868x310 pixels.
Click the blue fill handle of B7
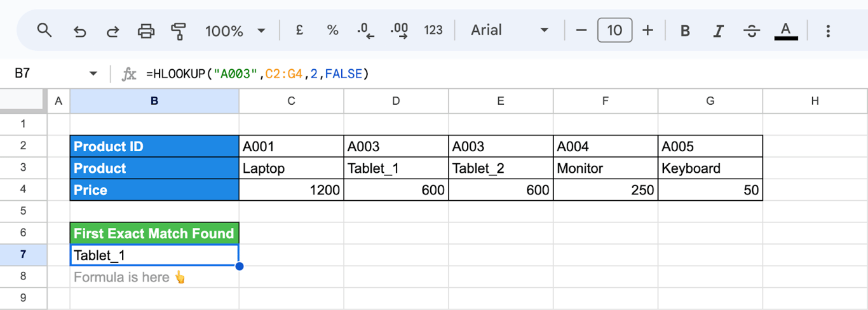pyautogui.click(x=239, y=266)
